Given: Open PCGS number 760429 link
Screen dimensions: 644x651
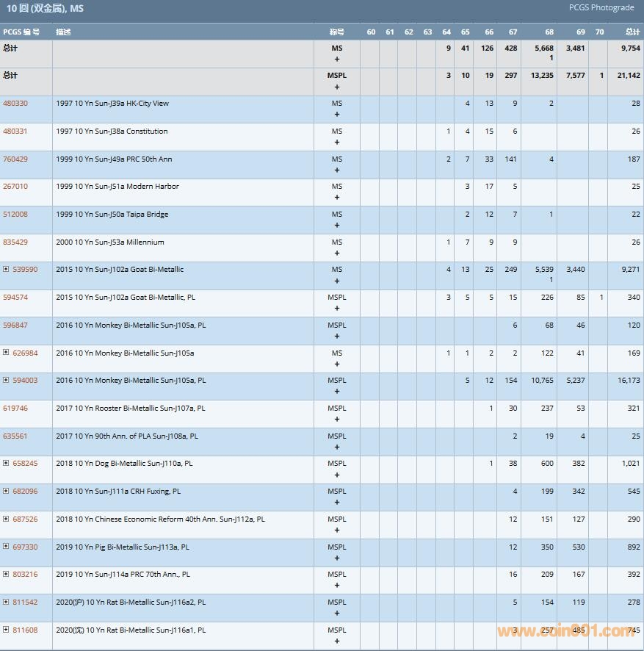Looking at the screenshot, I should pos(15,159).
